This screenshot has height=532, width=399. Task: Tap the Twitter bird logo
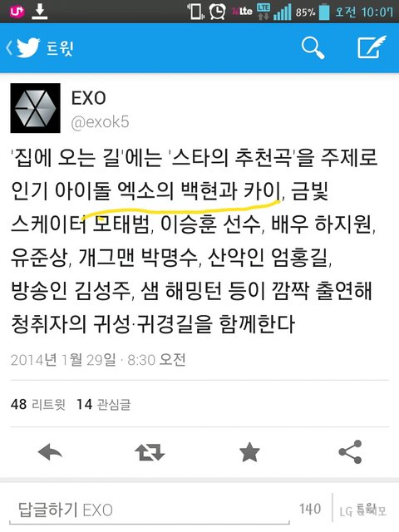point(28,48)
